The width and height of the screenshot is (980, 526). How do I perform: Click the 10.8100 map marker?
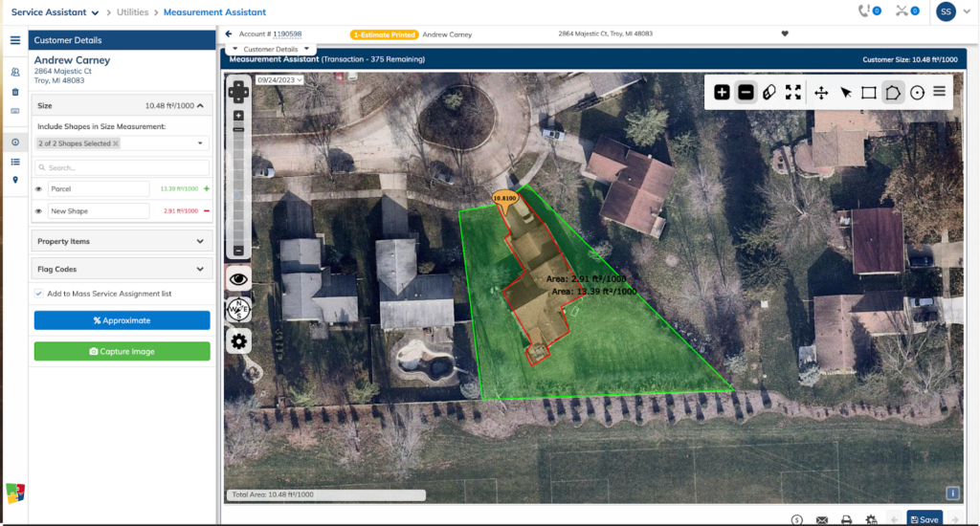[504, 200]
